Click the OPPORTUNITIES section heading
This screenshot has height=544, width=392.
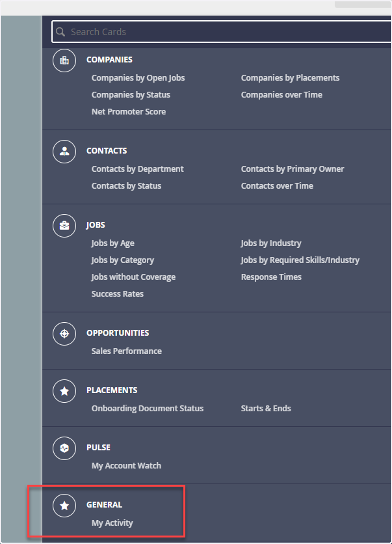(x=118, y=333)
